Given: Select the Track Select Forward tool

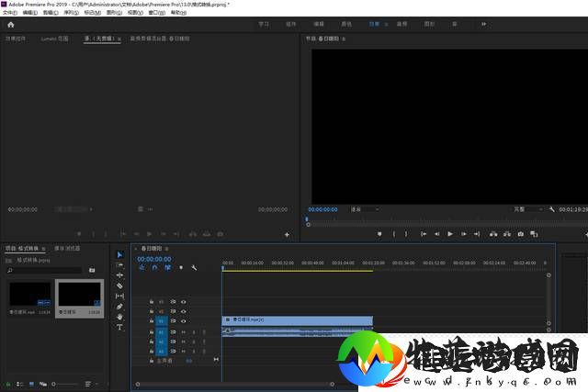Looking at the screenshot, I should point(119,265).
